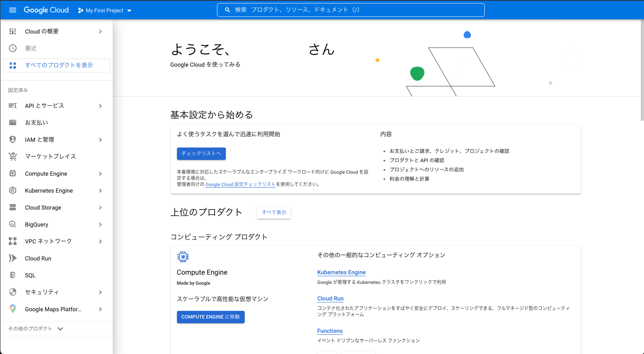Click the BigQuery sidebar icon

coord(13,224)
